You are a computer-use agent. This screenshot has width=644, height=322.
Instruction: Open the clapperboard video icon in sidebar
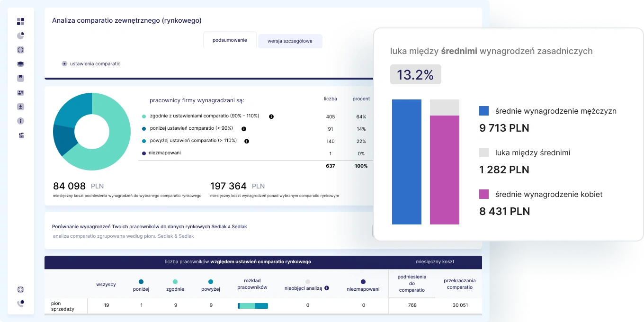(20, 135)
